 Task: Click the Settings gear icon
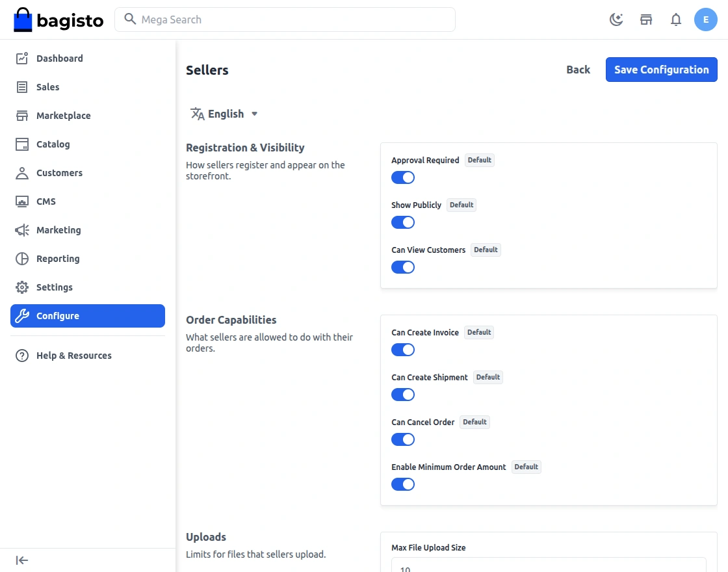[22, 287]
